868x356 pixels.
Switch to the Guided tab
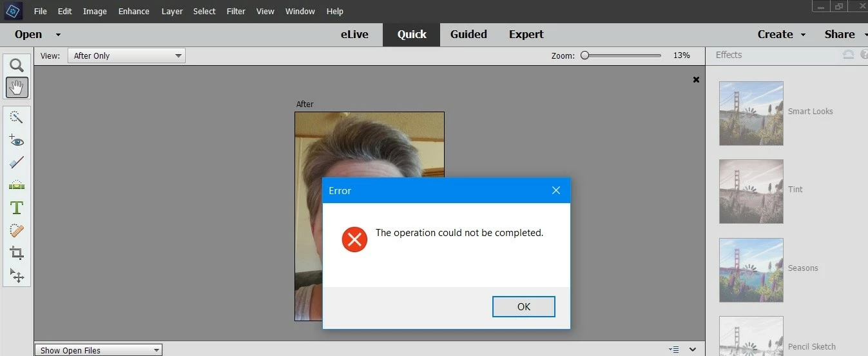(x=468, y=34)
